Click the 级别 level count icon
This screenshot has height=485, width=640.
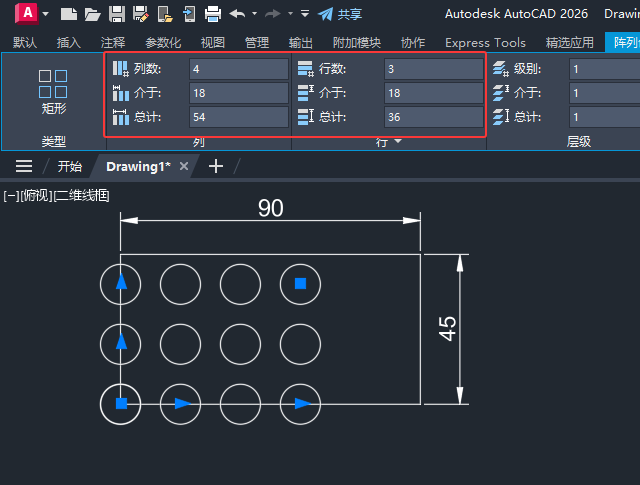click(x=501, y=69)
